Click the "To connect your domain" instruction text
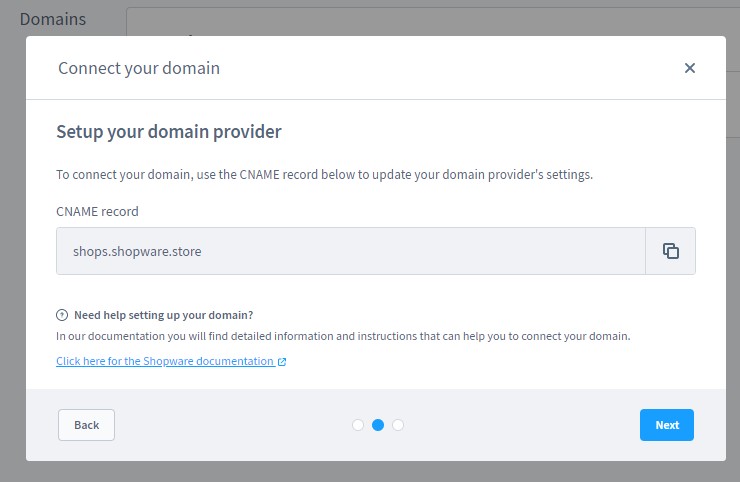740x482 pixels. tap(324, 174)
